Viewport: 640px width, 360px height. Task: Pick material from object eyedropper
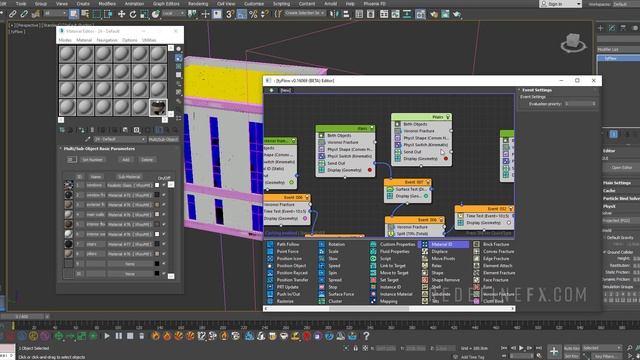(87, 139)
